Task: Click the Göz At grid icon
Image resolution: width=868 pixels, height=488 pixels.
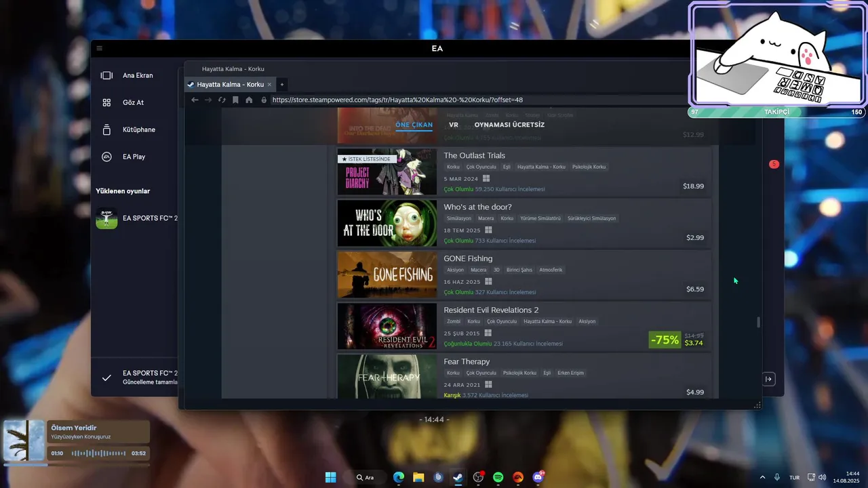Action: point(106,102)
